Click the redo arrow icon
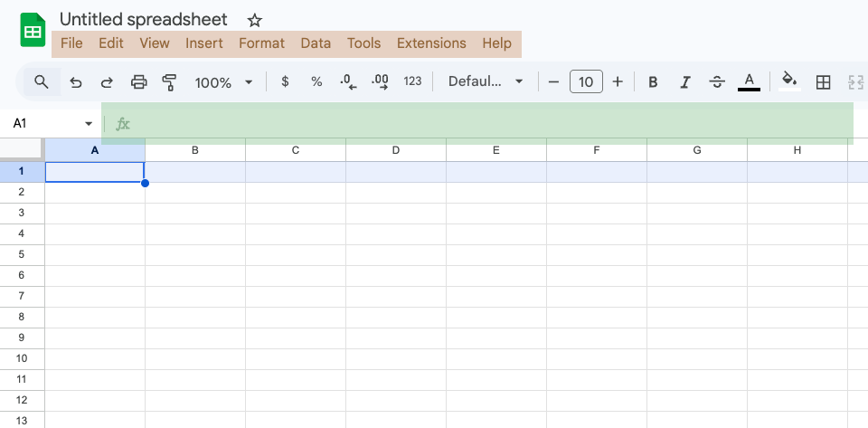The height and width of the screenshot is (428, 868). pyautogui.click(x=107, y=82)
